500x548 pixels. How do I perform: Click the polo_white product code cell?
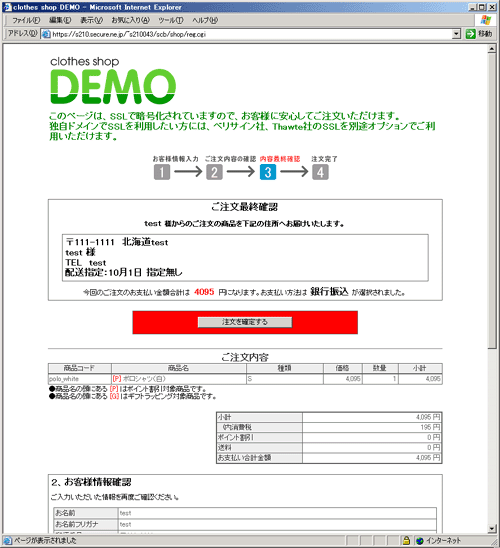pyautogui.click(x=80, y=379)
